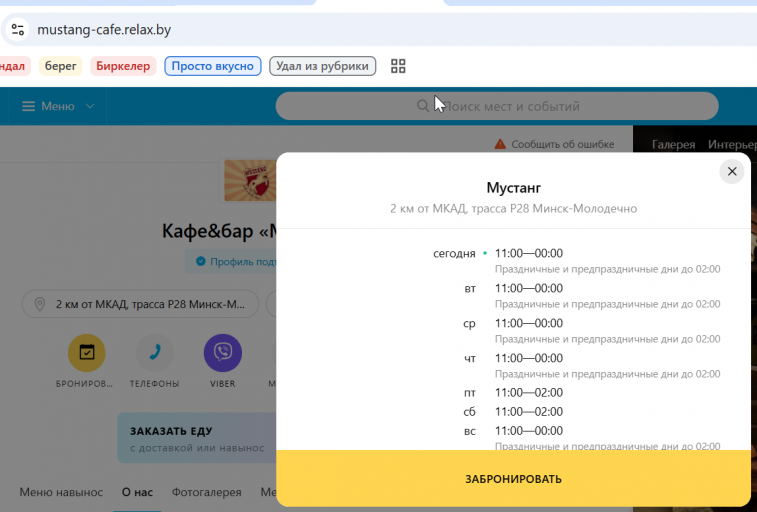Image resolution: width=757 pixels, height=512 pixels.
Task: Click Сообщить об ошибке link
Action: (x=562, y=144)
